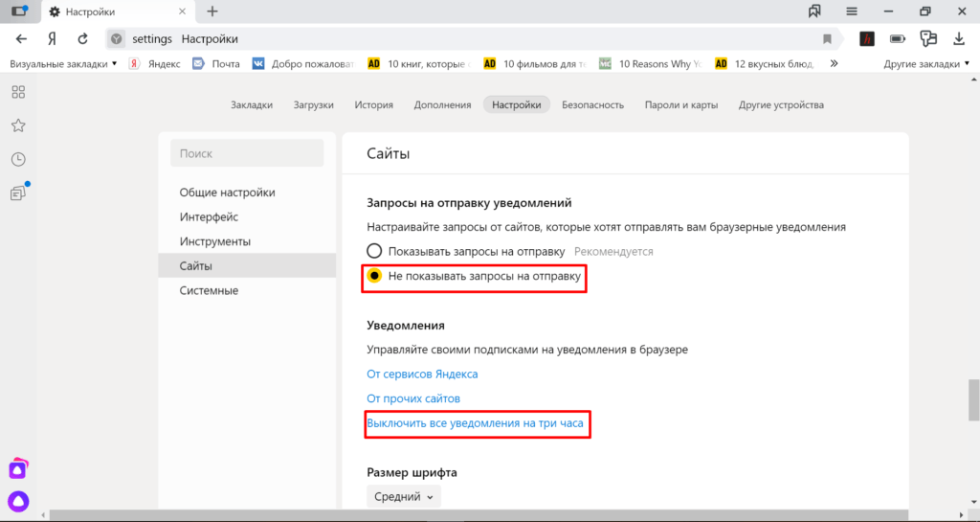The image size is (980, 522).
Task: Select Не показывать запросы на отправку radio
Action: pos(374,276)
